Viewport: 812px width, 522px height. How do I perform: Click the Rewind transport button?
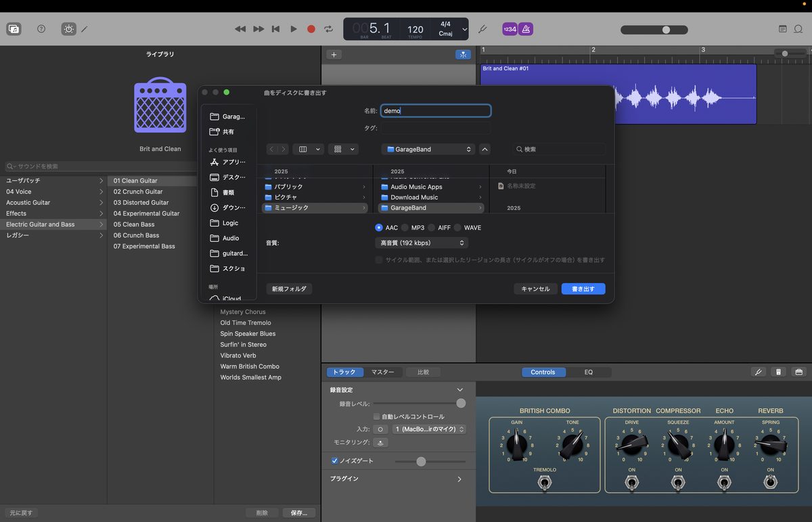pyautogui.click(x=240, y=29)
